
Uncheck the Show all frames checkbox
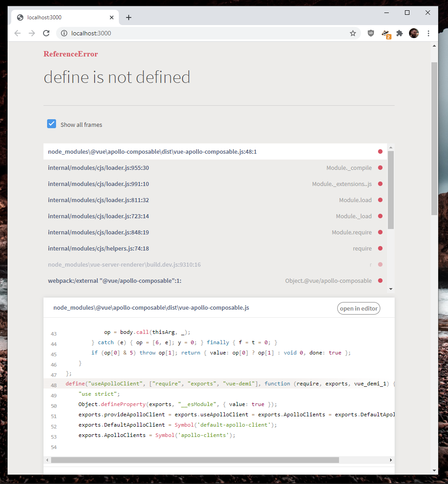(x=52, y=123)
